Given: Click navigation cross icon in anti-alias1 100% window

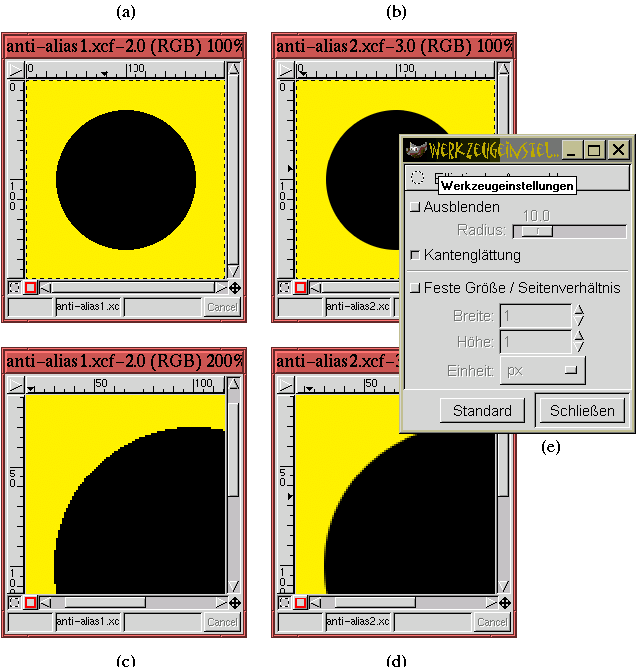Looking at the screenshot, I should (234, 288).
